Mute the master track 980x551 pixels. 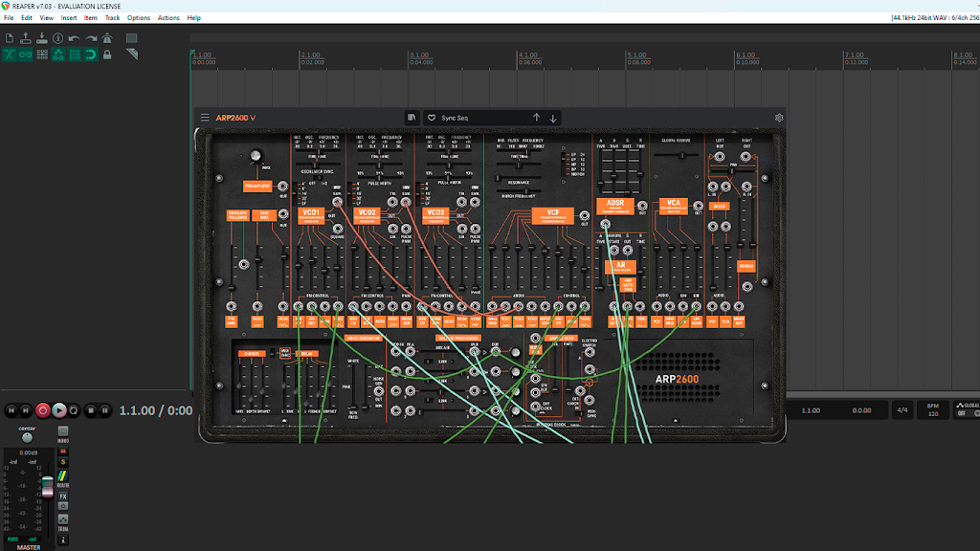pyautogui.click(x=63, y=452)
